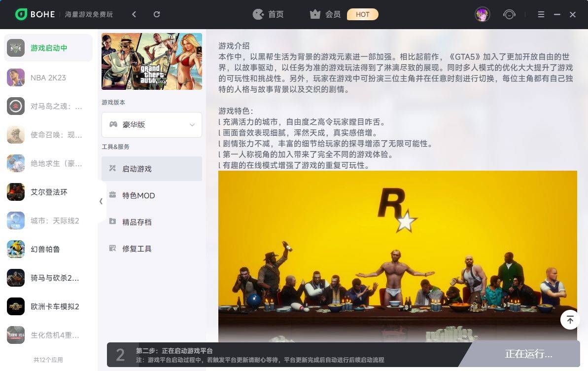Open 精品存档 save files option
588x371 pixels.
click(x=151, y=222)
